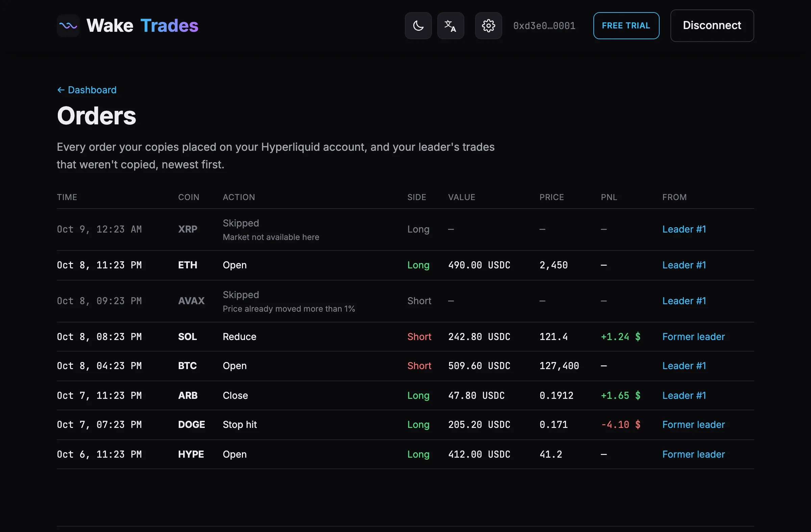Open Leader #1 link in BTC row

(684, 366)
